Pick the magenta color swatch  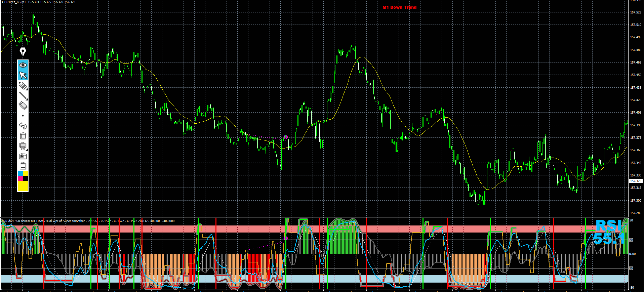20,178
